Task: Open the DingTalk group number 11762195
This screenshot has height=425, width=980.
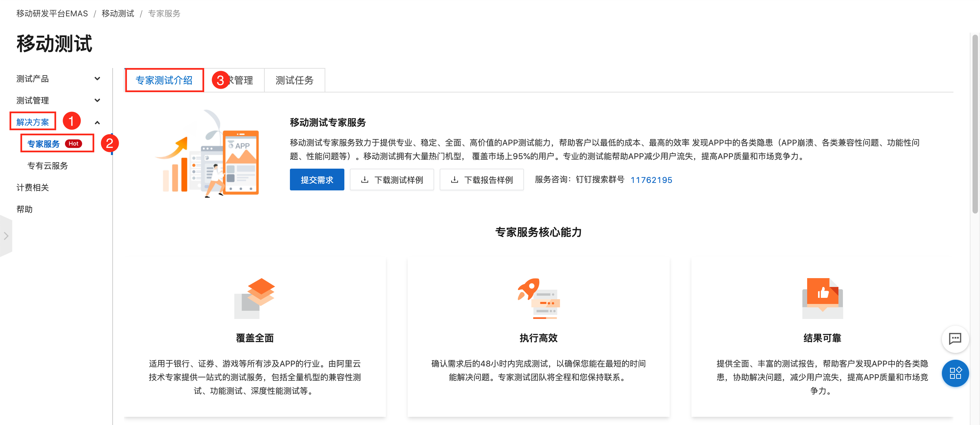Action: [651, 180]
